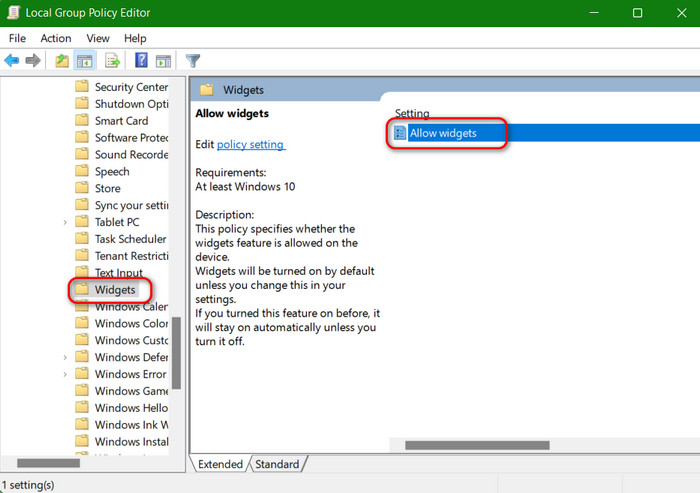Click the policy setting link
The width and height of the screenshot is (700, 493).
[250, 144]
